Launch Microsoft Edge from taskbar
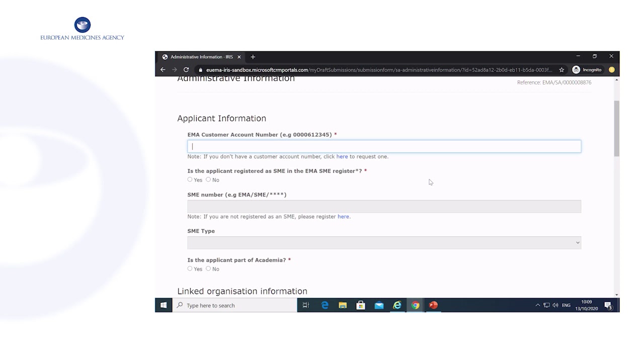This screenshot has height=362, width=644. (x=325, y=305)
